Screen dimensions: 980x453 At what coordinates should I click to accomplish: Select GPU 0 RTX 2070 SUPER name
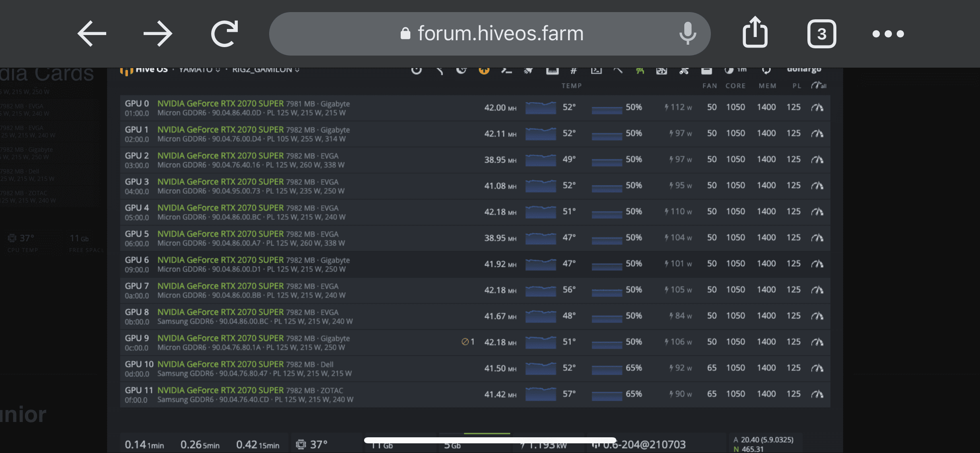(220, 103)
